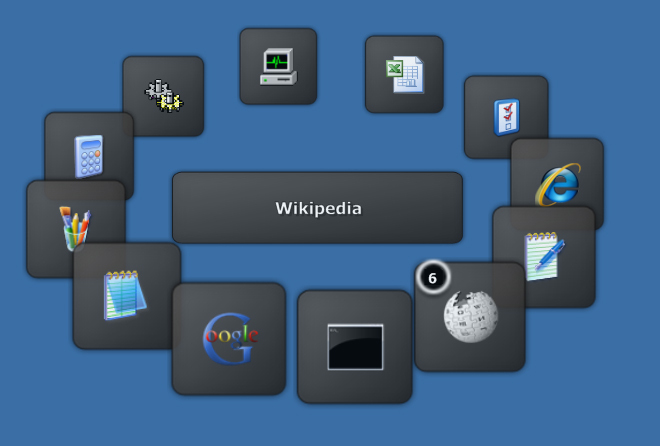Open the system monitor computer icon
This screenshot has width=660, height=446.
pyautogui.click(x=278, y=66)
